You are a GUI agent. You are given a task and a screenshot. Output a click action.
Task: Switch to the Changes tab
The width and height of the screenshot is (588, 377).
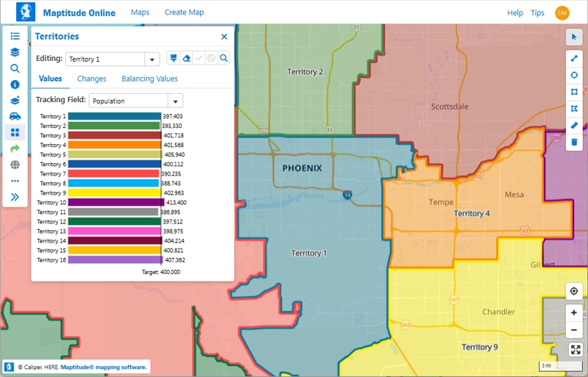[x=92, y=79]
